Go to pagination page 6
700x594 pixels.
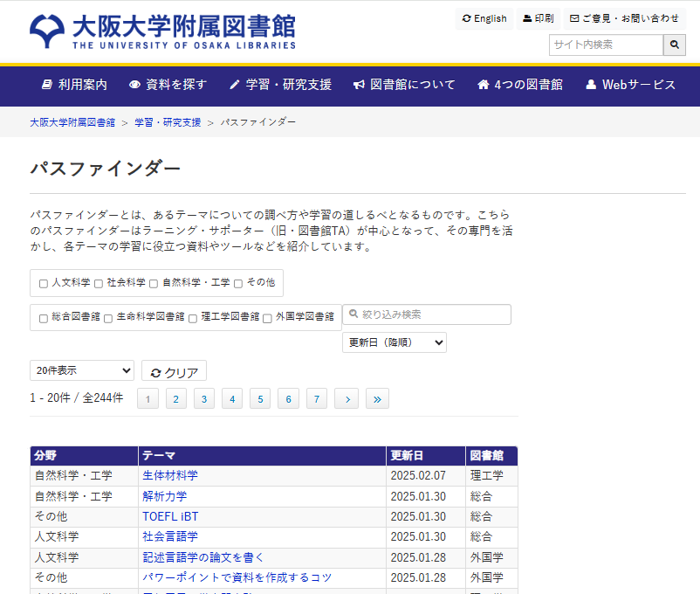[288, 398]
